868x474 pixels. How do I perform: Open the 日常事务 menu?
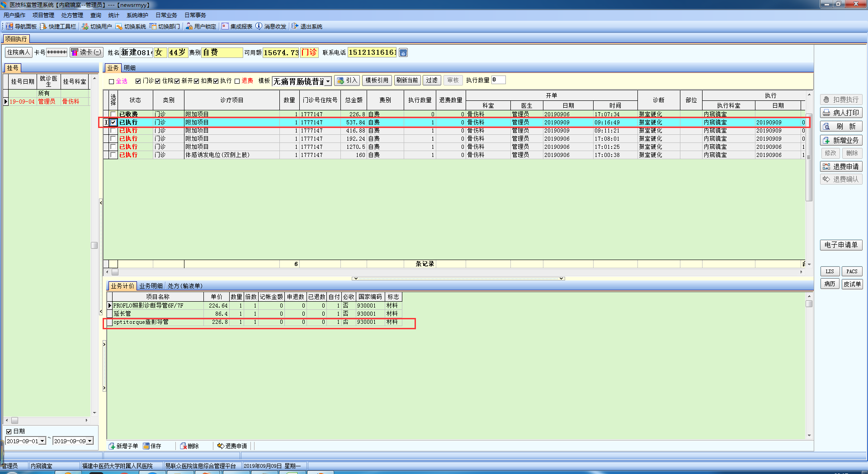[x=195, y=15]
